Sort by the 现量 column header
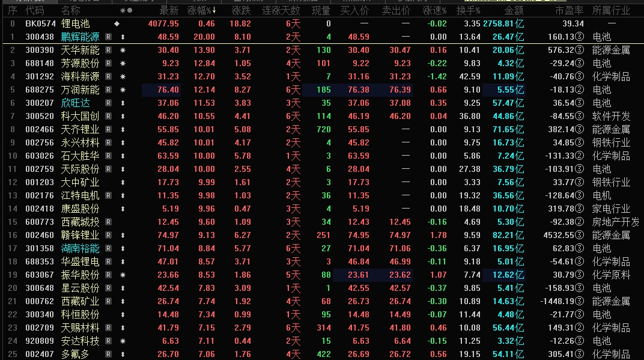 (x=321, y=10)
